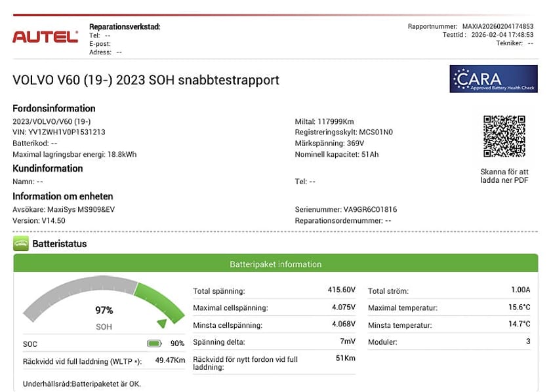Click Registreringsskylt MCS01N0

point(344,132)
